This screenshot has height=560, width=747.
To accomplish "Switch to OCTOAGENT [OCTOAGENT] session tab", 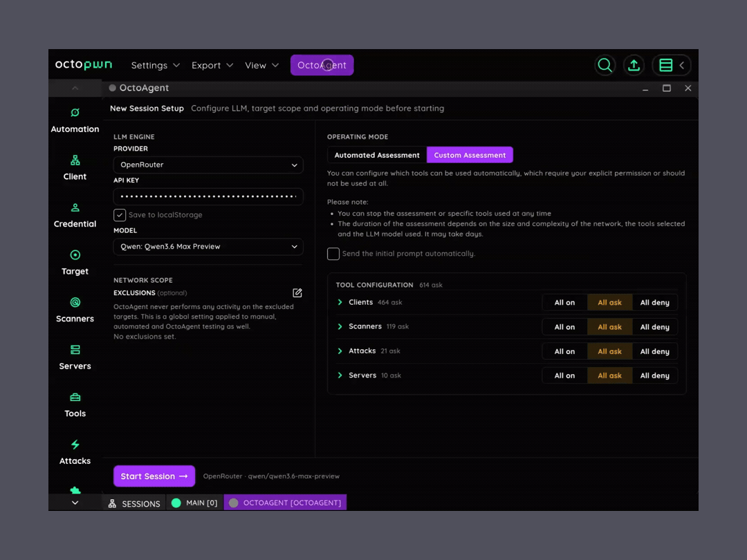I will click(x=286, y=503).
